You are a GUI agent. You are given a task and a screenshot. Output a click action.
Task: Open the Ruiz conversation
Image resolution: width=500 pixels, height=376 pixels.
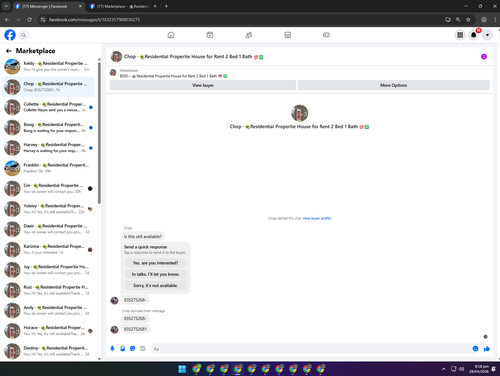pyautogui.click(x=49, y=290)
